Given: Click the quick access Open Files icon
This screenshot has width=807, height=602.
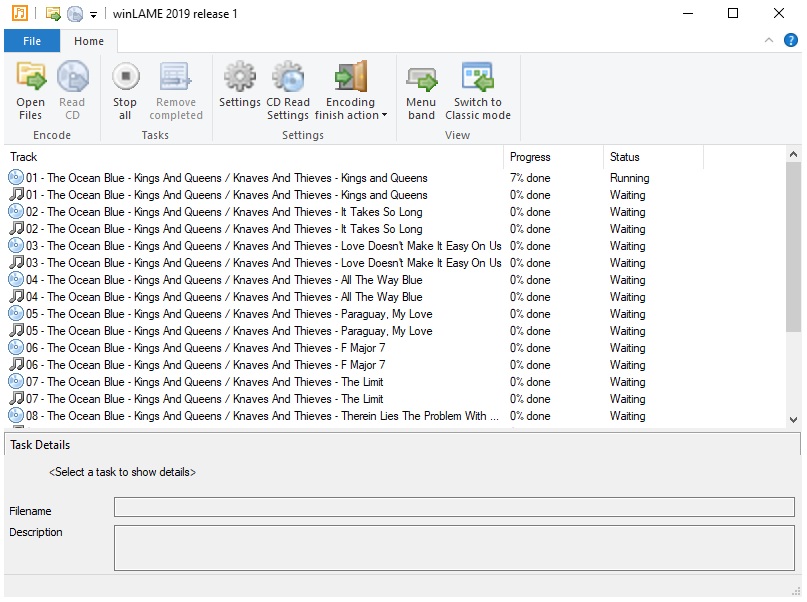Looking at the screenshot, I should click(x=53, y=14).
